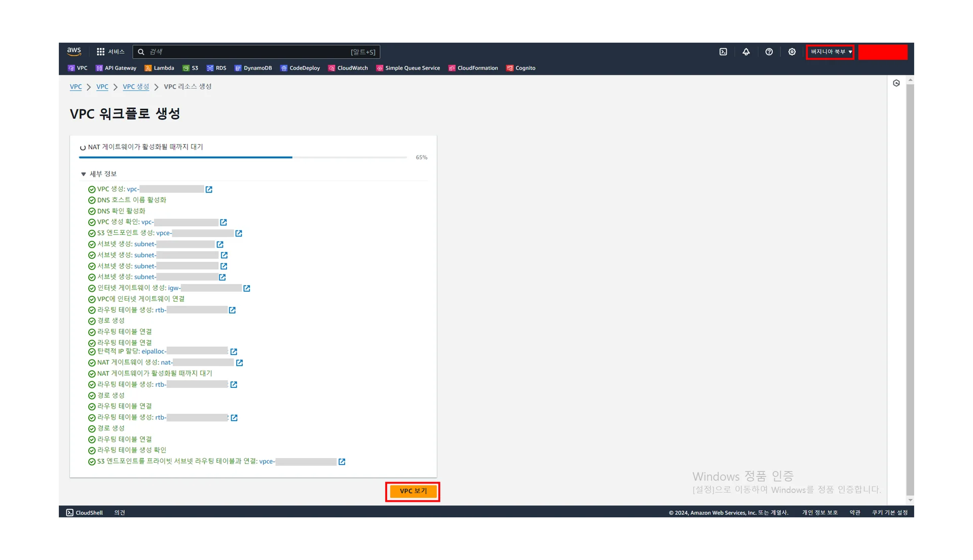Open external link icon beside nat- gateway
The width and height of the screenshot is (973, 560).
[240, 363]
